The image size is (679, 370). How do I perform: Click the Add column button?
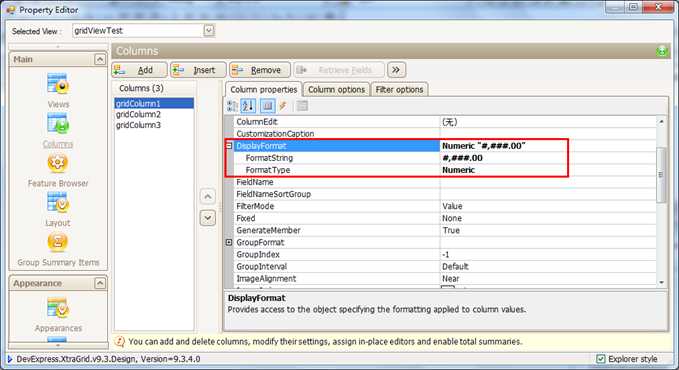point(139,70)
